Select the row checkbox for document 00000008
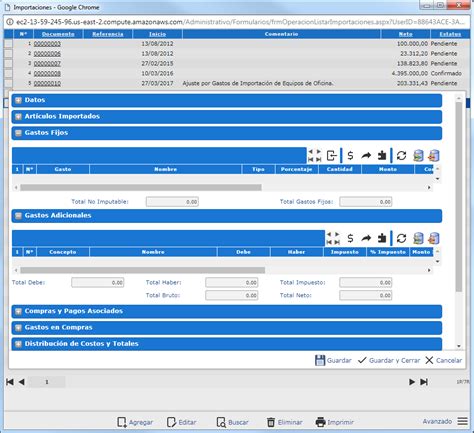 pyautogui.click(x=8, y=73)
